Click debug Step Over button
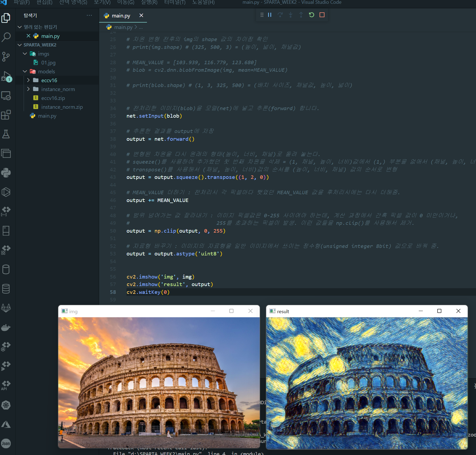The image size is (476, 455). [280, 15]
